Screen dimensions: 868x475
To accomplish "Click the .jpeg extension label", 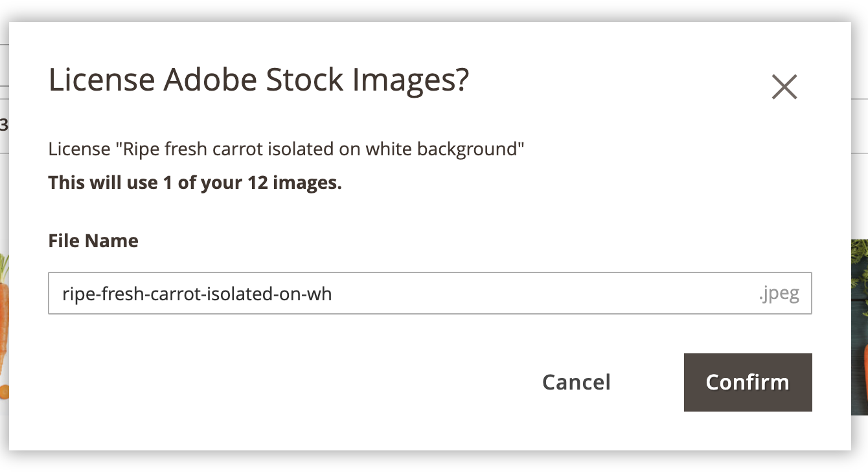I will click(x=779, y=293).
